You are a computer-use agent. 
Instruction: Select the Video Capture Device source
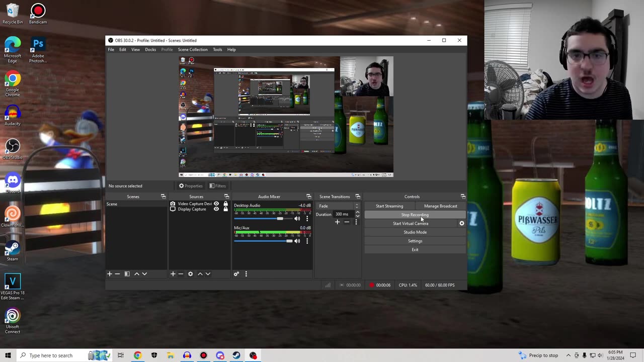click(x=195, y=204)
